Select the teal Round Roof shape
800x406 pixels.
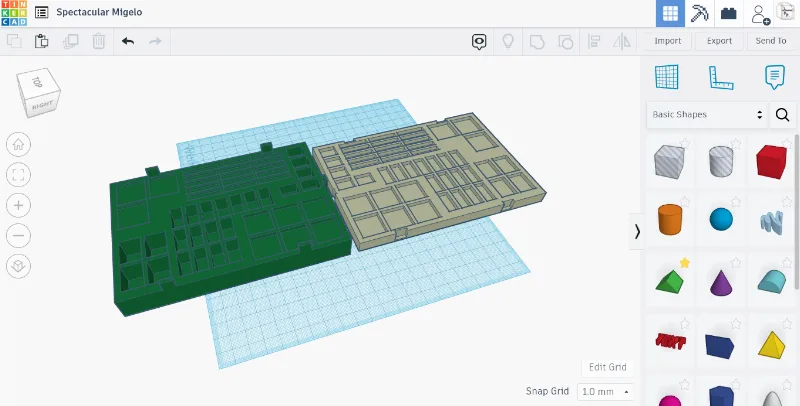771,282
